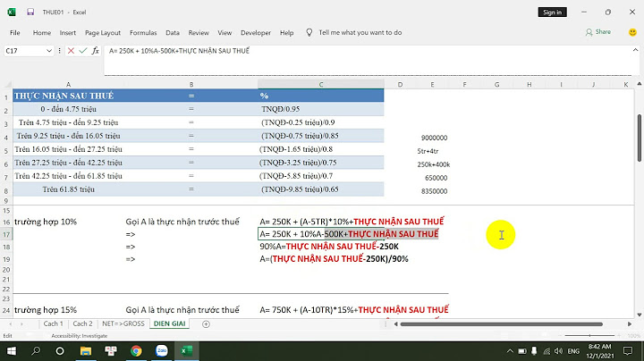Select column C header

(x=321, y=85)
